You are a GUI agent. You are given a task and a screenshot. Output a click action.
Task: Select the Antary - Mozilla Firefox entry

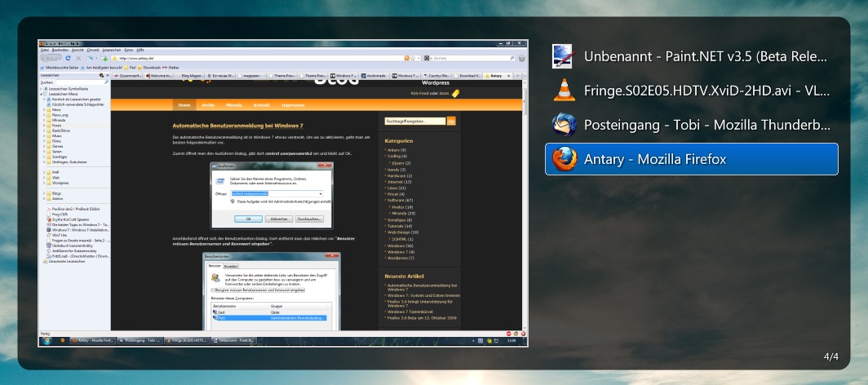click(692, 159)
